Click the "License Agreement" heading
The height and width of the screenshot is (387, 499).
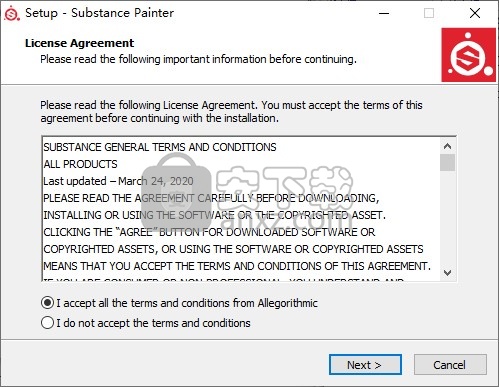[79, 43]
